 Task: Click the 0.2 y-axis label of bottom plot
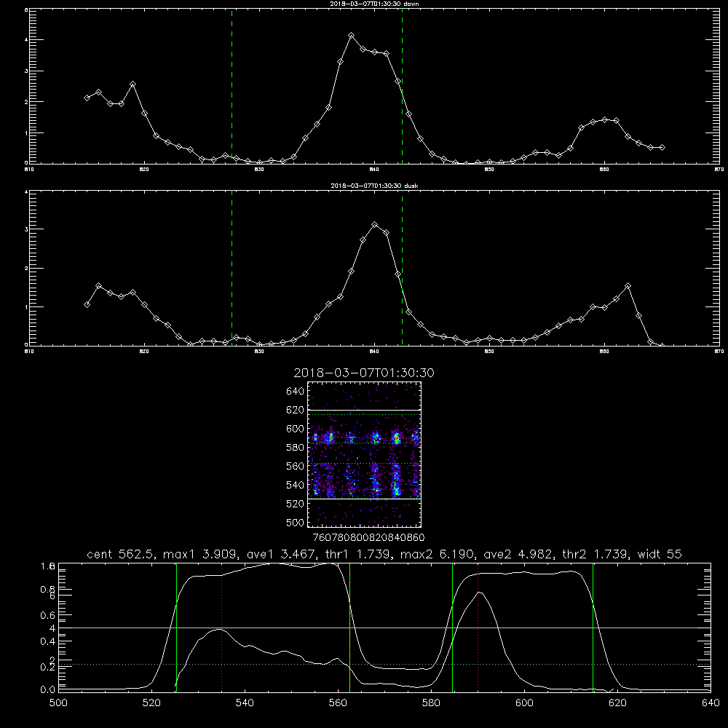[x=48, y=667]
